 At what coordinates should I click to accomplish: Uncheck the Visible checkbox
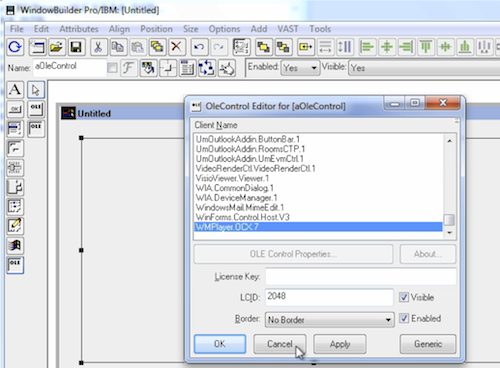[404, 297]
